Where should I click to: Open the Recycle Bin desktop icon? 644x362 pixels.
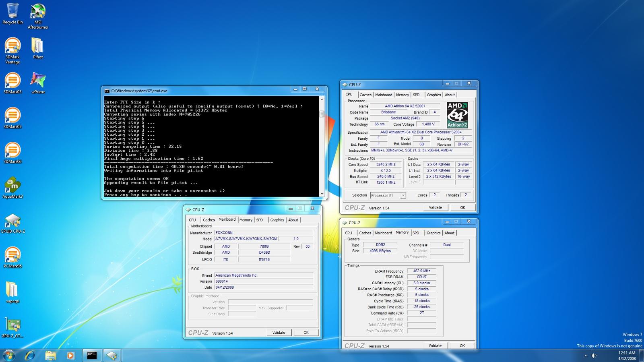(x=12, y=13)
